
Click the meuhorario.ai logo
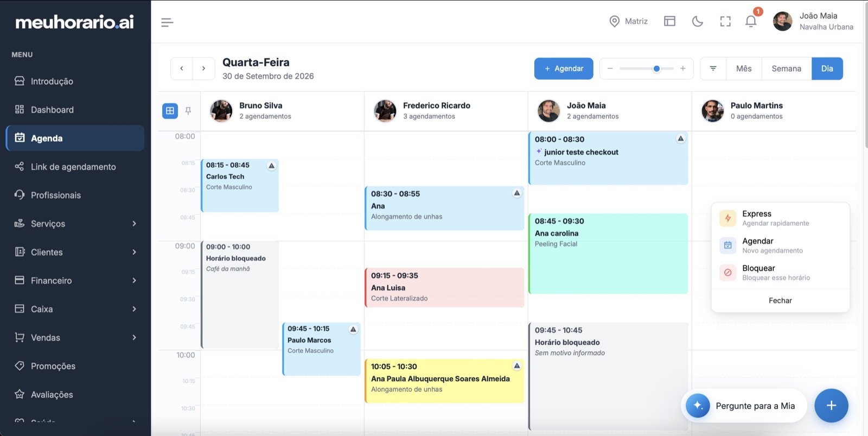tap(74, 22)
